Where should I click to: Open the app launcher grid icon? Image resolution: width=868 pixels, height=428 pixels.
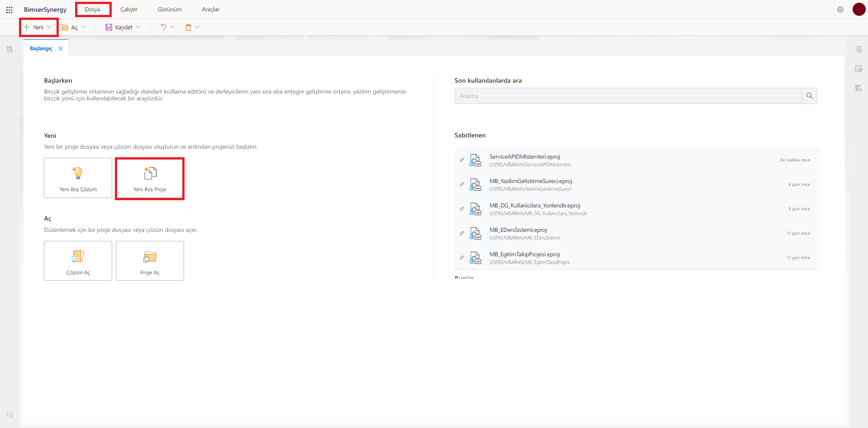click(9, 9)
